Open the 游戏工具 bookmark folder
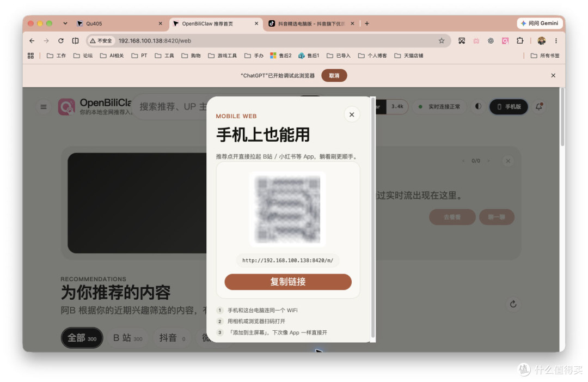Screen dimensions: 588x382 [222, 56]
